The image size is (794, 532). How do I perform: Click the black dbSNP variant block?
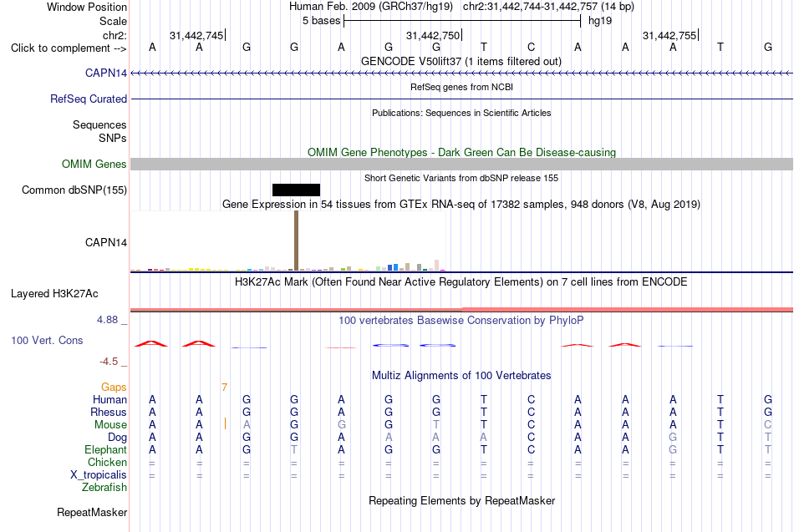coord(296,190)
